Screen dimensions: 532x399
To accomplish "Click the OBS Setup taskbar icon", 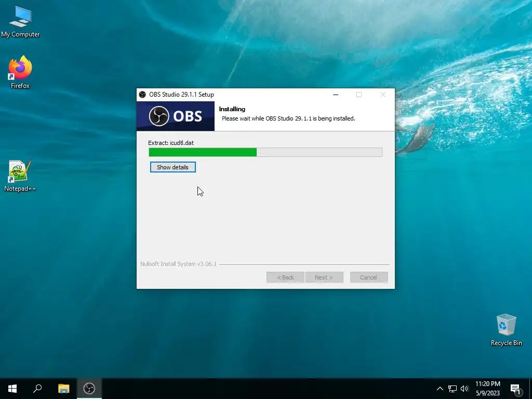I will tap(89, 389).
